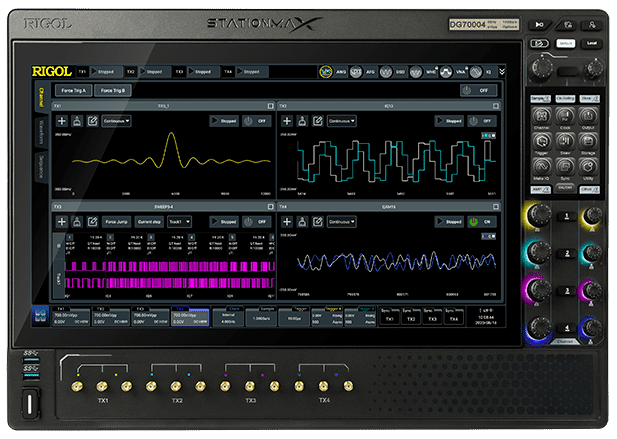617x439 pixels.
Task: Select the AFG mode icon
Action: (358, 72)
